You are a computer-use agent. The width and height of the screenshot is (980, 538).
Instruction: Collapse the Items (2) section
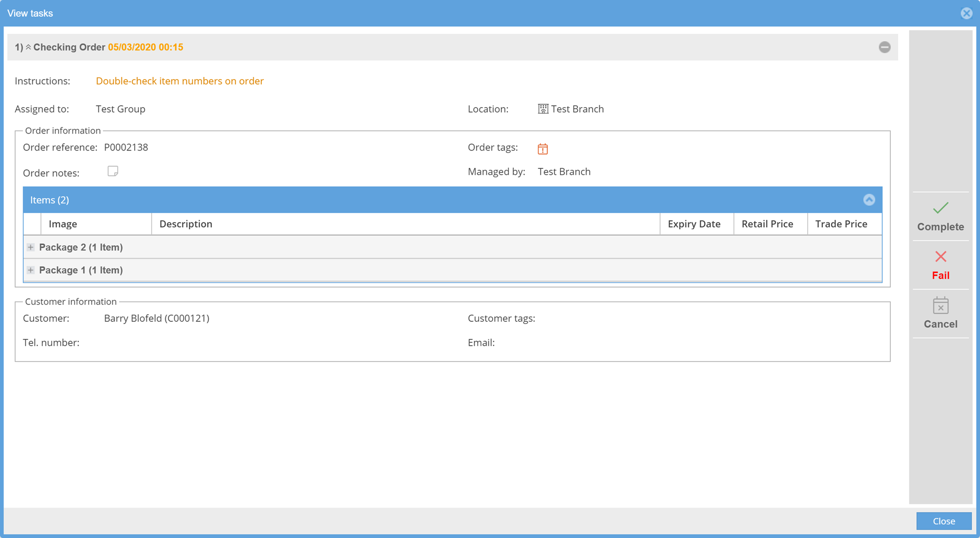[x=869, y=200]
